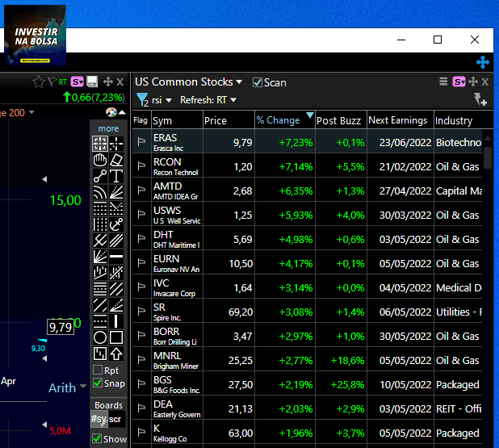Select the hand pan tool
Viewport: 499px width, 448px height.
[x=100, y=160]
